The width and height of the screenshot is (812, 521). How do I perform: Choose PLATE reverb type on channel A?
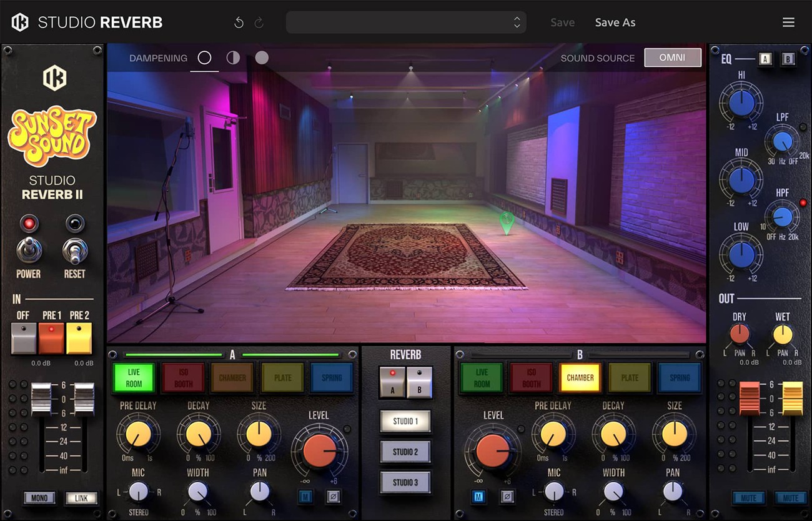pos(282,377)
